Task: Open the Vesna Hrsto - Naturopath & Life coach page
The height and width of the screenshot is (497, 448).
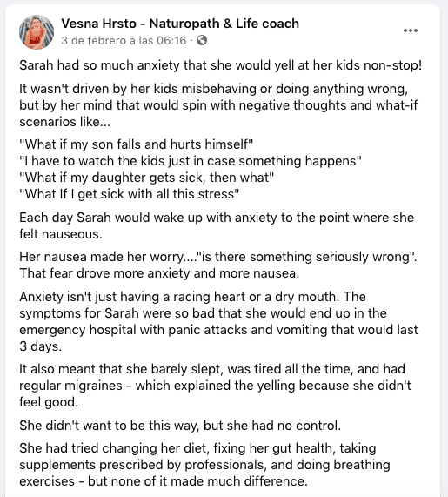Action: pos(180,24)
